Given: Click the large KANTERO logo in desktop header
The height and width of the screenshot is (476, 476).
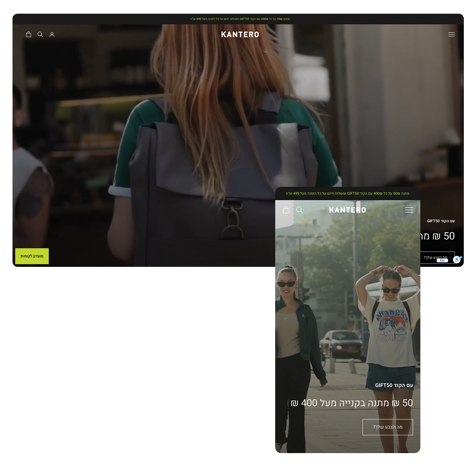Looking at the screenshot, I should click(x=240, y=35).
